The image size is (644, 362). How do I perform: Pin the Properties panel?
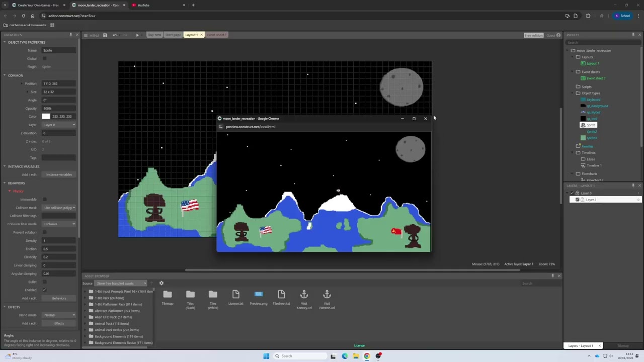tap(70, 35)
